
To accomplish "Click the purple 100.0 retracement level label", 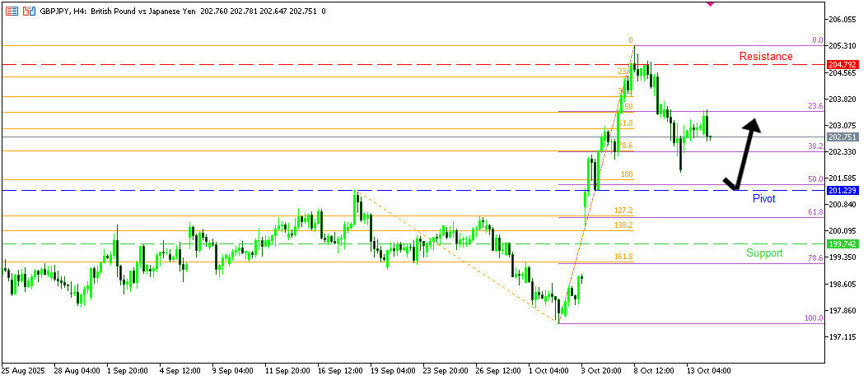I will click(813, 318).
